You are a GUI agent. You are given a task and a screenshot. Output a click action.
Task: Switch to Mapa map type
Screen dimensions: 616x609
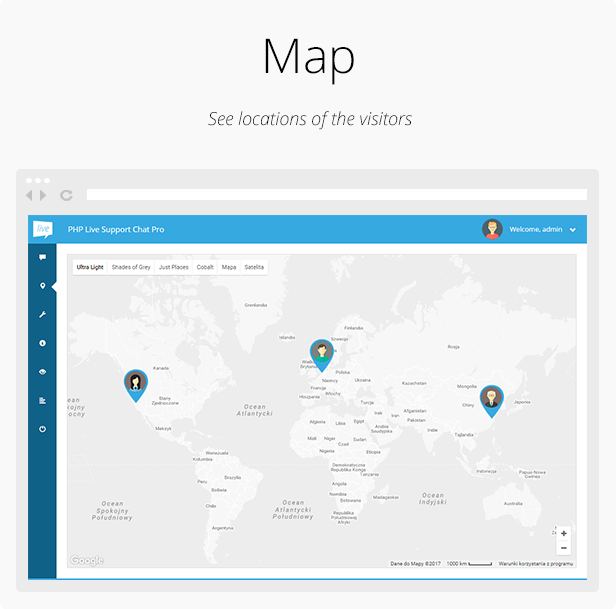click(229, 267)
